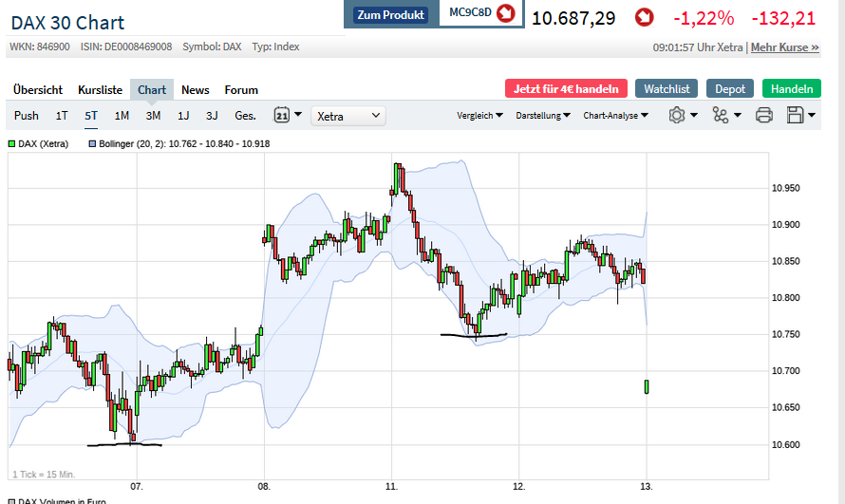The width and height of the screenshot is (845, 504).
Task: Open the Darstellung dropdown menu
Action: click(542, 116)
